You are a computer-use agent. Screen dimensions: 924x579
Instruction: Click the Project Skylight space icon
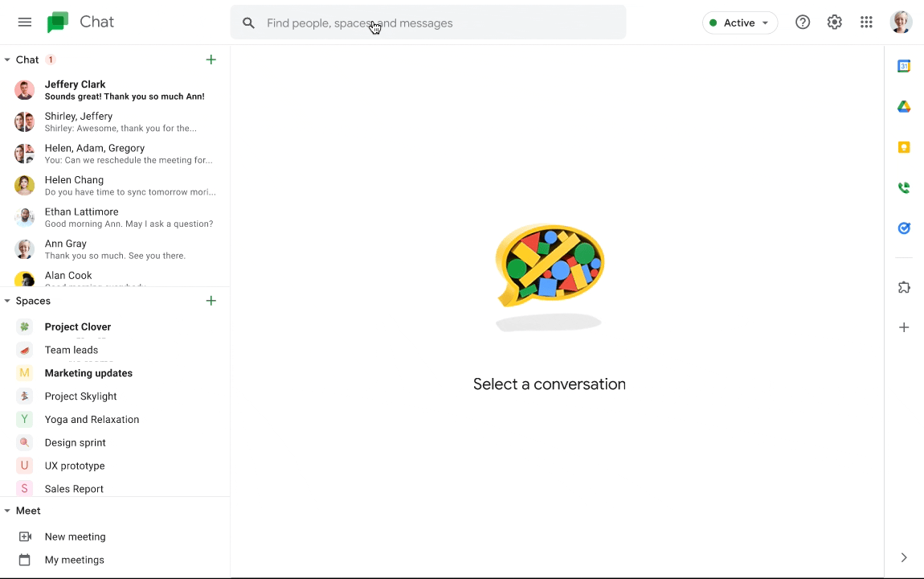click(x=24, y=396)
